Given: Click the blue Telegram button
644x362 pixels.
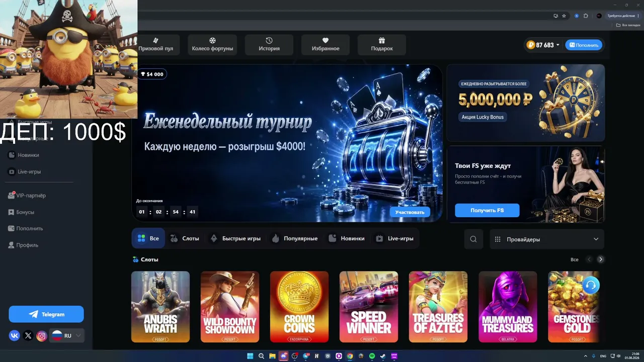Looking at the screenshot, I should (46, 314).
